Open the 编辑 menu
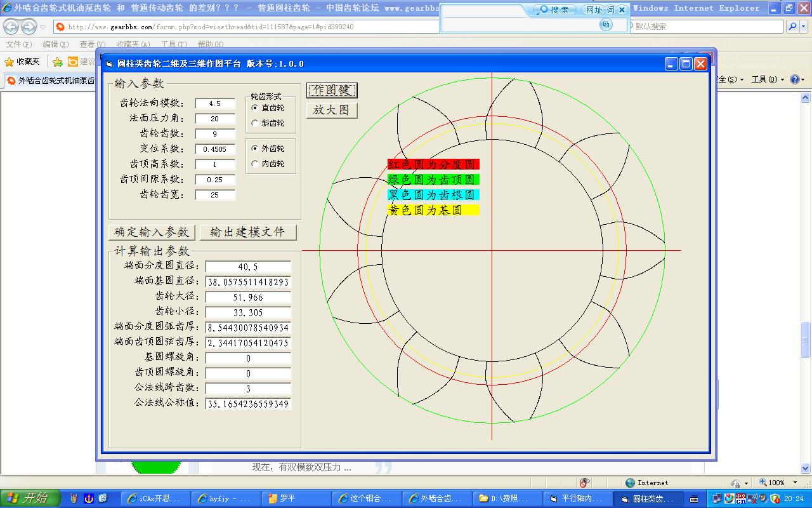 55,44
